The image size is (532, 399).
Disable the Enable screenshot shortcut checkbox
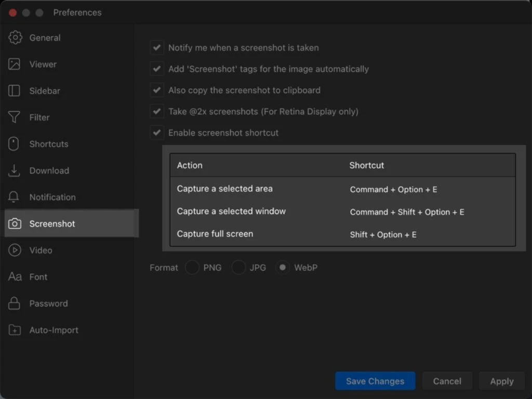click(x=156, y=133)
